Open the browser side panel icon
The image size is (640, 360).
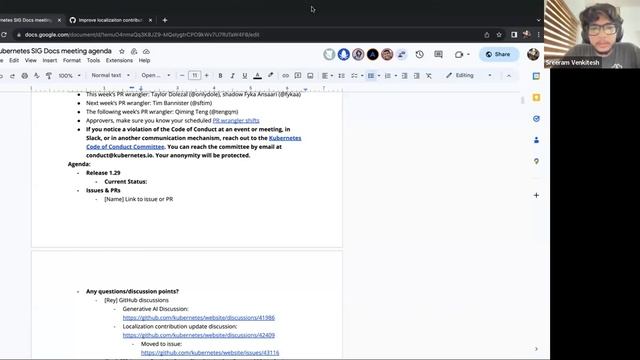click(x=514, y=35)
